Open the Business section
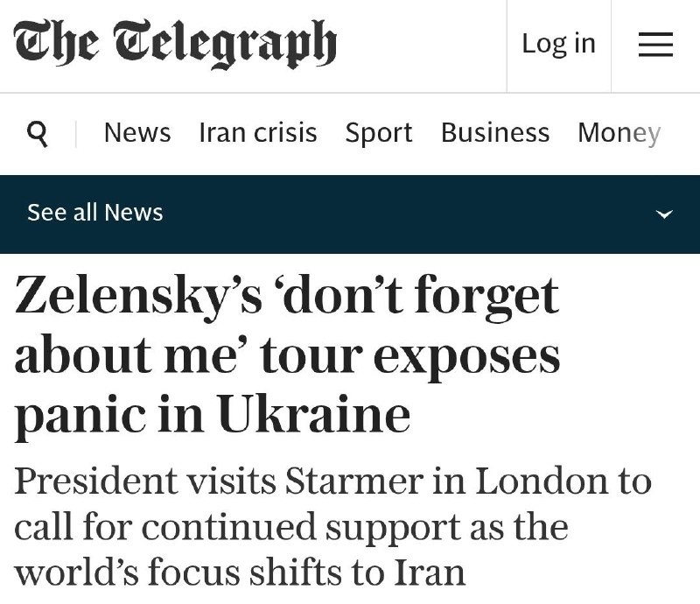700x604 pixels. [495, 133]
